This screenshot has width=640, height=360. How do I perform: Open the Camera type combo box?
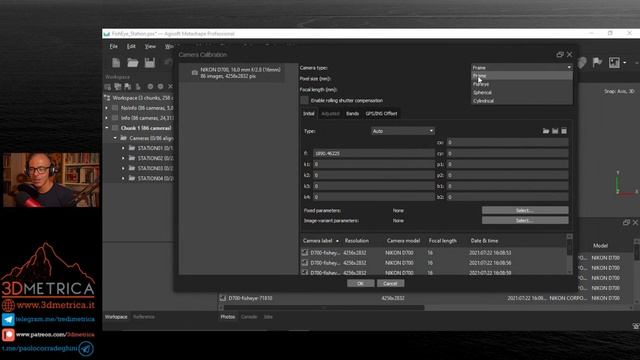522,67
